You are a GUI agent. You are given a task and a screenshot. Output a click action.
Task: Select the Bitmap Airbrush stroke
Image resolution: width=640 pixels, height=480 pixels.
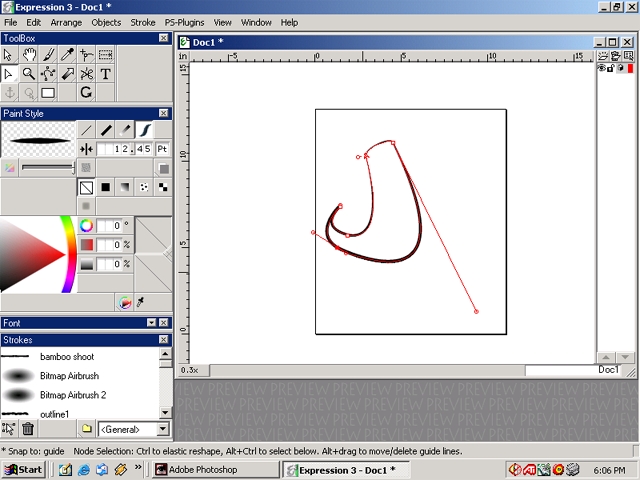(79, 376)
